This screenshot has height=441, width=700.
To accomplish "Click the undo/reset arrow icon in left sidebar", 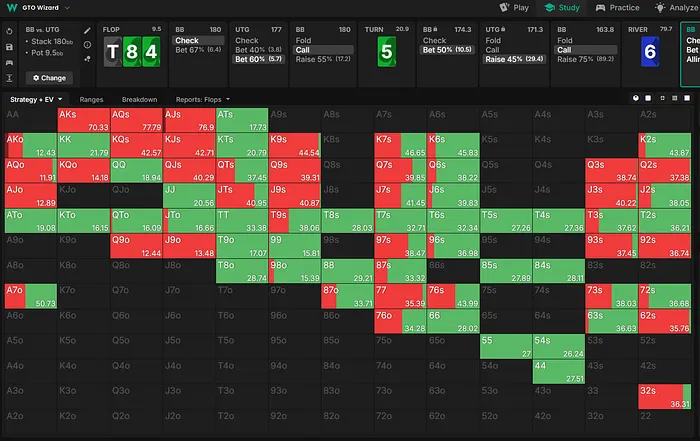I will click(x=9, y=31).
